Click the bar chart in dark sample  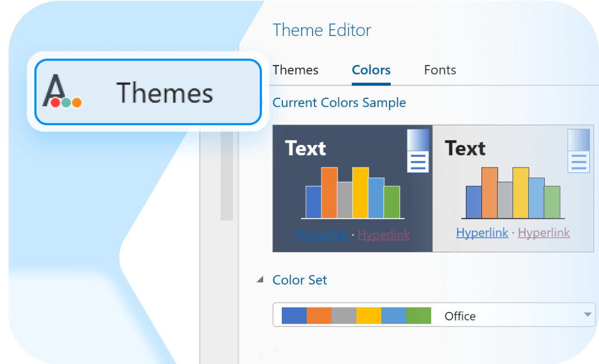click(x=353, y=193)
